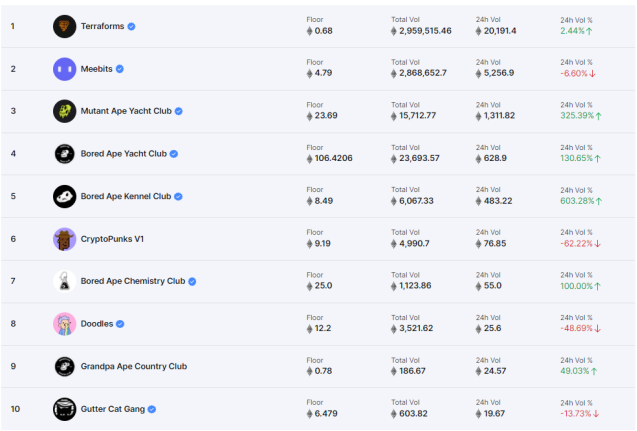Click the verified badge next to Terraforms
The height and width of the screenshot is (431, 637).
(132, 26)
